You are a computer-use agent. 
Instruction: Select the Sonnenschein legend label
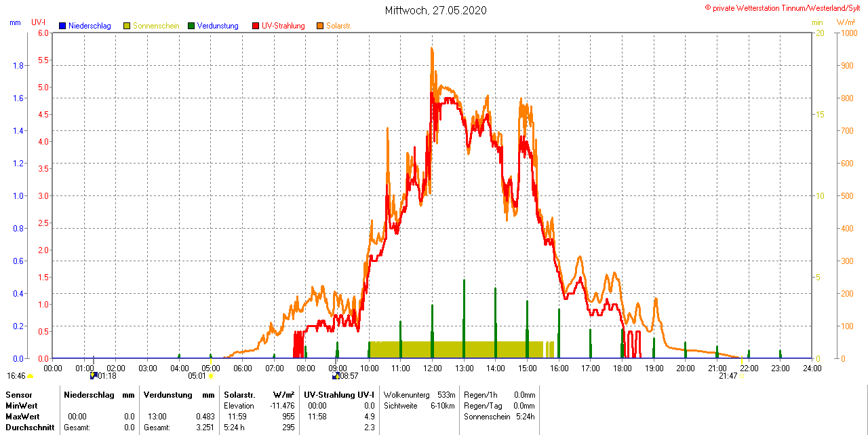156,26
